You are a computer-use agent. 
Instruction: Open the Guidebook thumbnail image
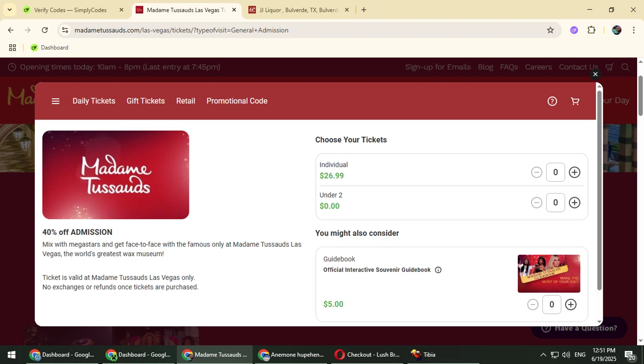click(549, 274)
